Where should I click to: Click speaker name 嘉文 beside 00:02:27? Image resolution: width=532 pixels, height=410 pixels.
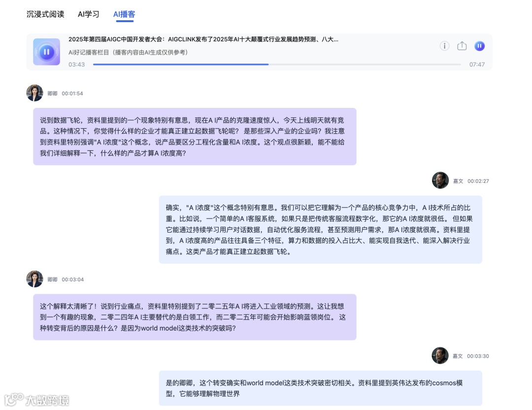(458, 181)
